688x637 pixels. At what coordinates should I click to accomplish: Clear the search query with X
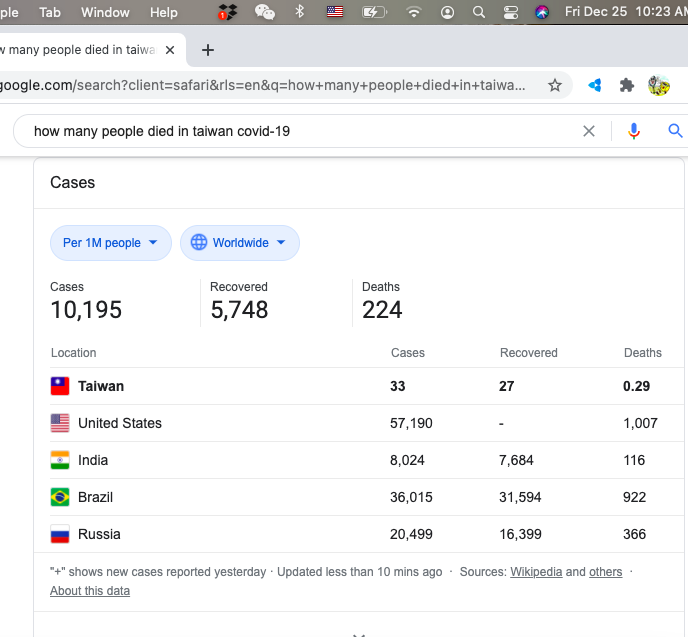point(589,131)
